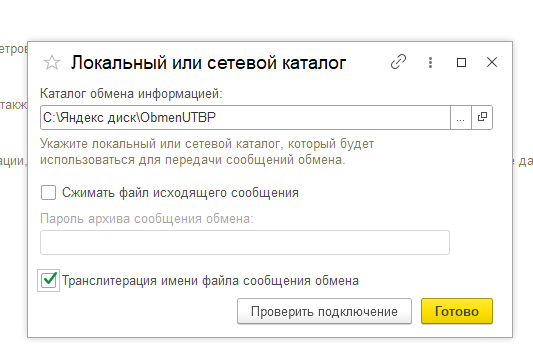Add dialog to favorites with star icon

52,63
